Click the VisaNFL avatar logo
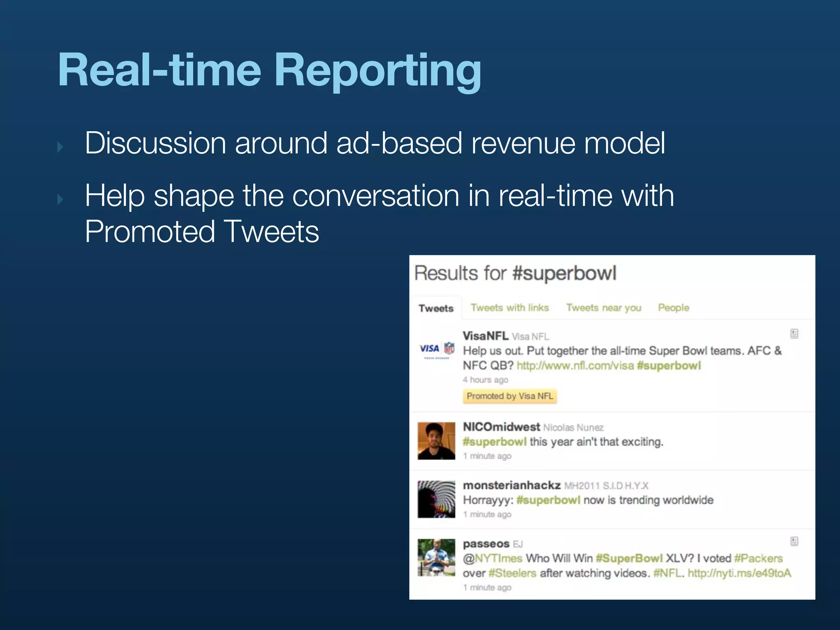This screenshot has width=840, height=630. click(436, 349)
